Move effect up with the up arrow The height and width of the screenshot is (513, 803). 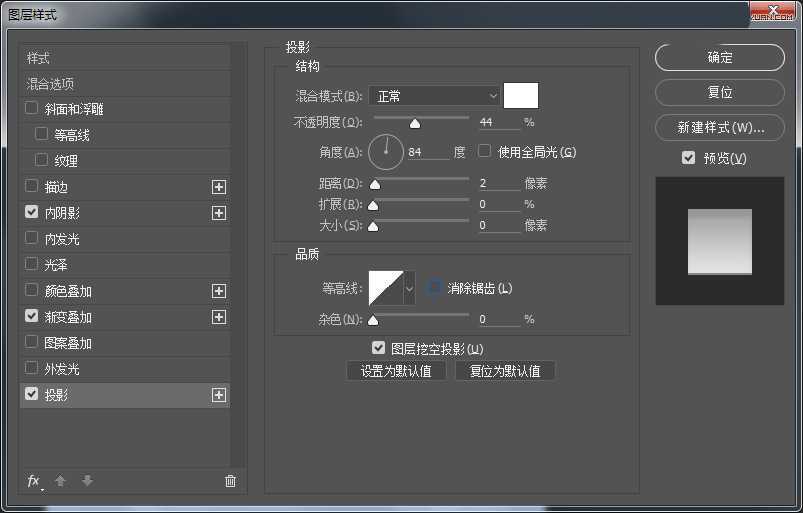pyautogui.click(x=60, y=481)
